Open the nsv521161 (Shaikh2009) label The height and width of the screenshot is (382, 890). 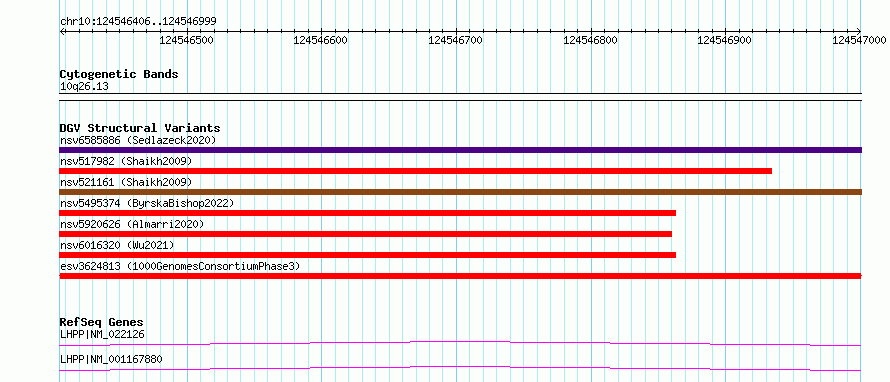pos(126,182)
